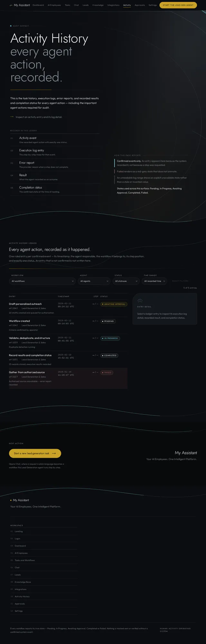Click the Reset Filters button
This screenshot has height=644, width=206.
pyautogui.click(x=180, y=281)
